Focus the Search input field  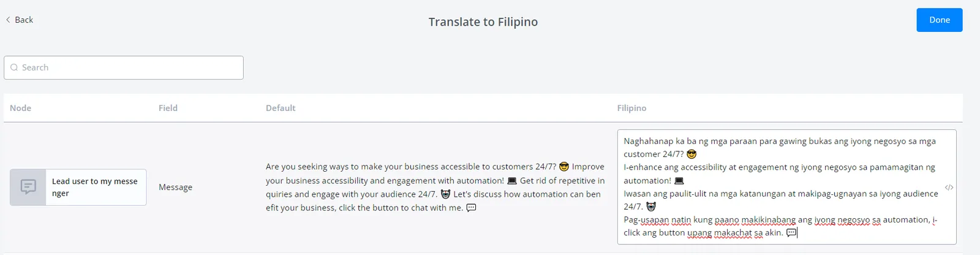[x=124, y=67]
